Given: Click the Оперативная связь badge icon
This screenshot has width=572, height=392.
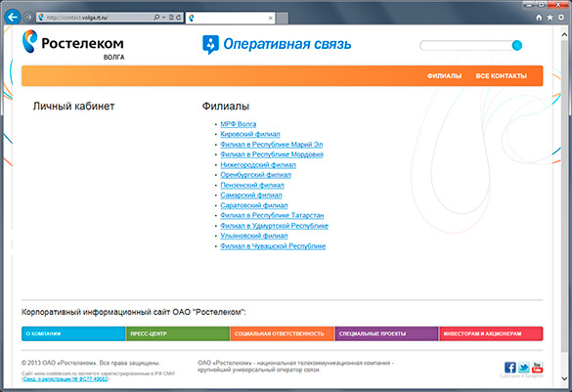Looking at the screenshot, I should pyautogui.click(x=210, y=45).
